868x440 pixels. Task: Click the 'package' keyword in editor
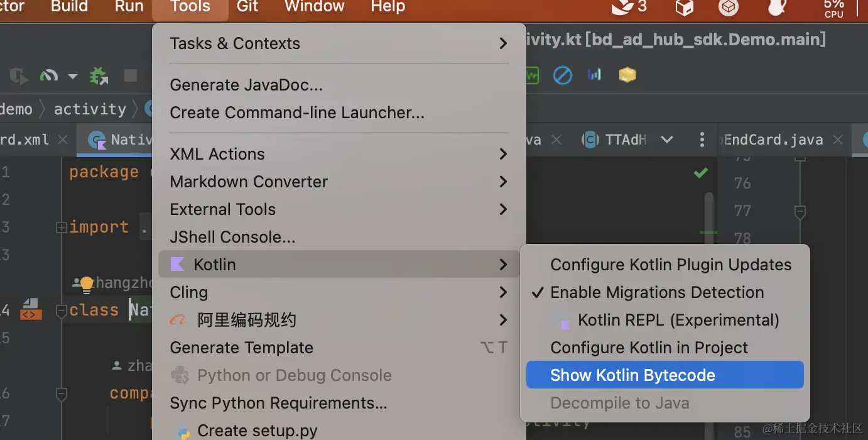(104, 172)
